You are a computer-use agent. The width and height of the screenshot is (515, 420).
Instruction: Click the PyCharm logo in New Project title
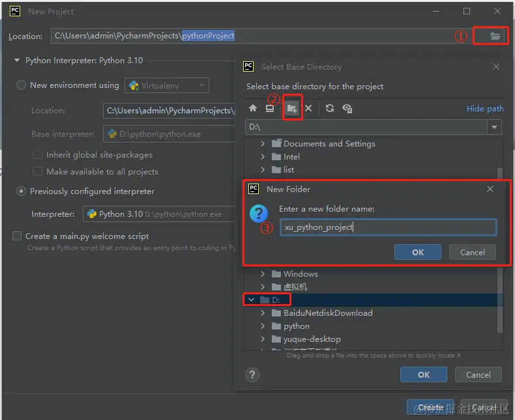[15, 11]
